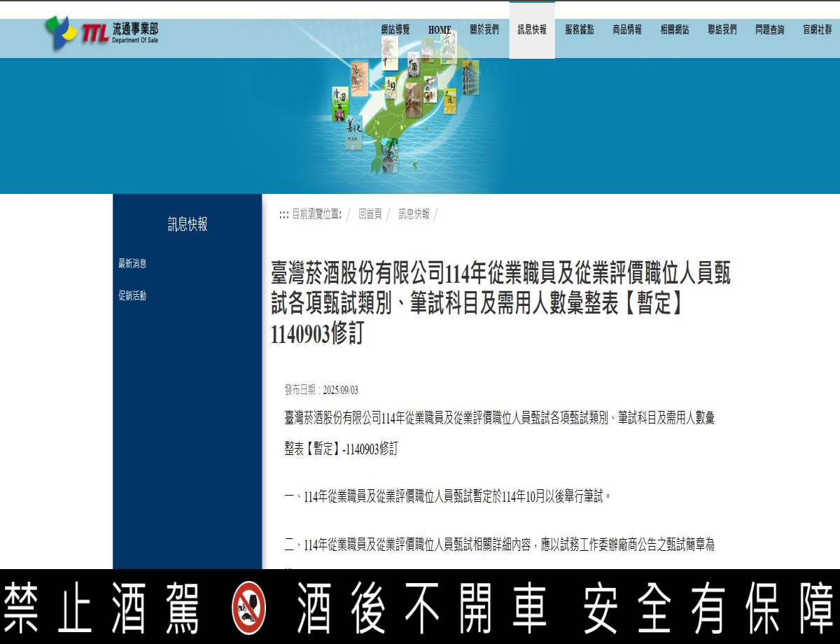
Task: Open 促銷活動 in the sidebar
Action: (132, 296)
